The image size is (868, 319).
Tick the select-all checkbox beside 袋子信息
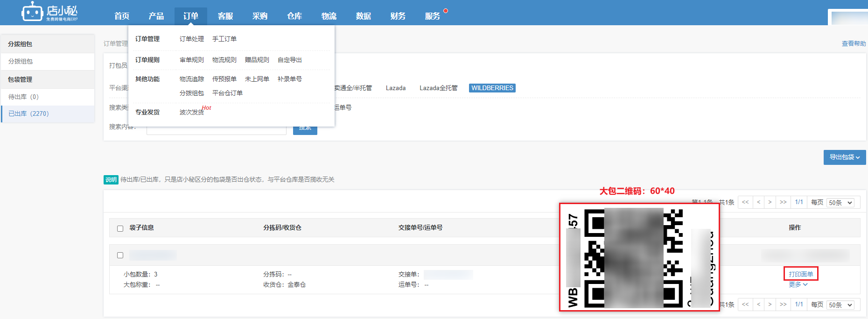click(120, 228)
